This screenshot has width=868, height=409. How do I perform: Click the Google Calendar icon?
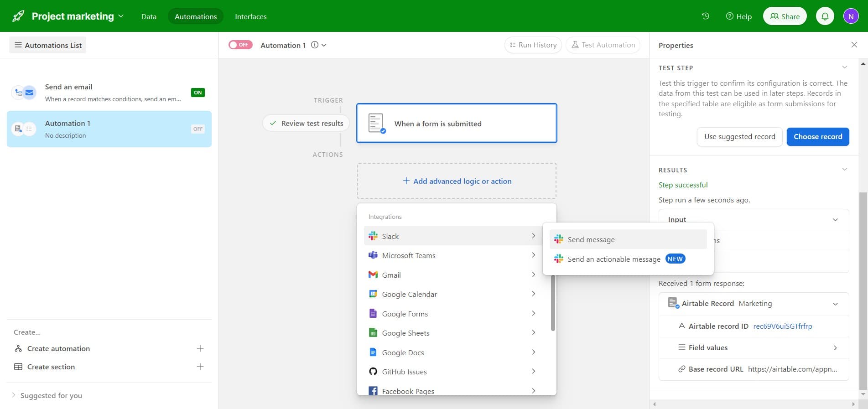click(373, 294)
